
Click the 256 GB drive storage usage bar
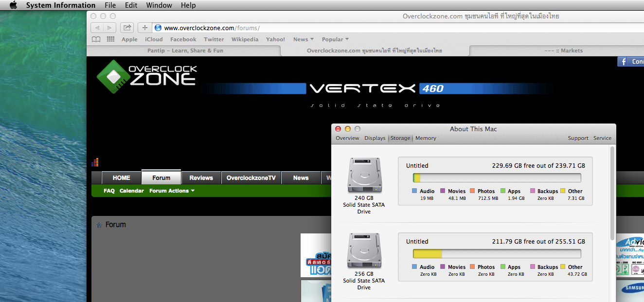(x=497, y=254)
